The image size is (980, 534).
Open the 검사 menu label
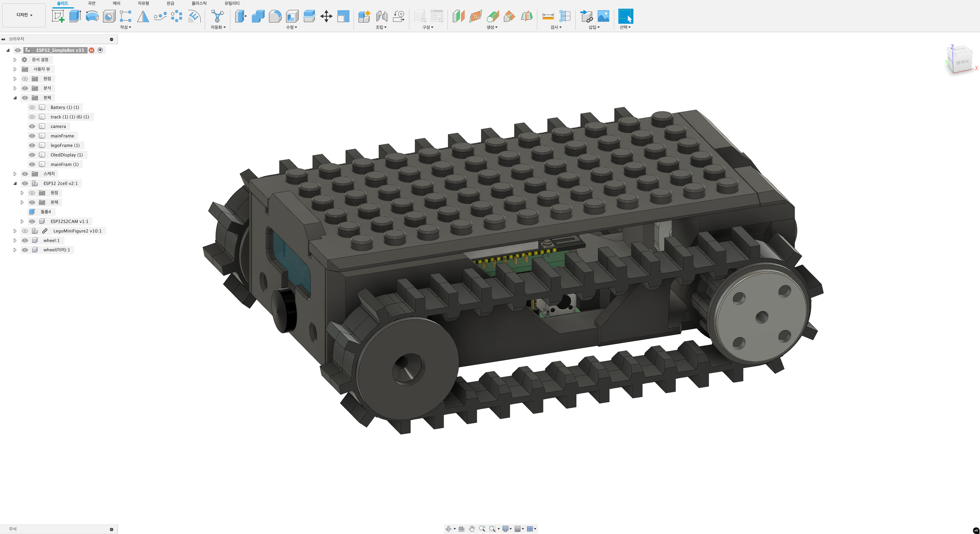[555, 27]
